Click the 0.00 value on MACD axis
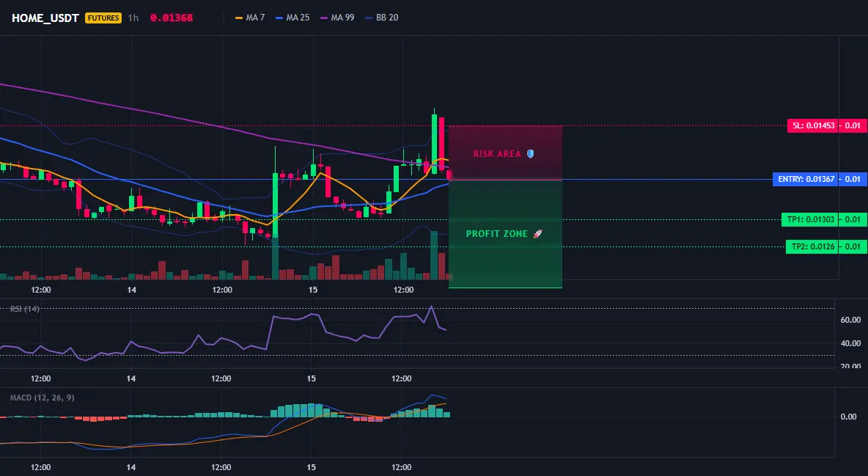The height and width of the screenshot is (476, 868). pyautogui.click(x=848, y=417)
